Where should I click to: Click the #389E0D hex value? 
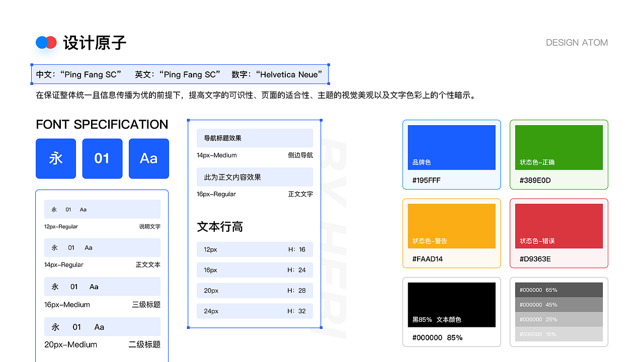coord(535,180)
